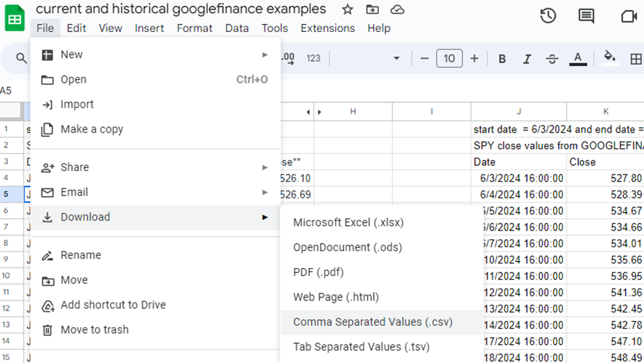Viewport: 644px width, 363px height.
Task: Click cell with 6/3/2024 16:00:00
Action: coord(519,178)
